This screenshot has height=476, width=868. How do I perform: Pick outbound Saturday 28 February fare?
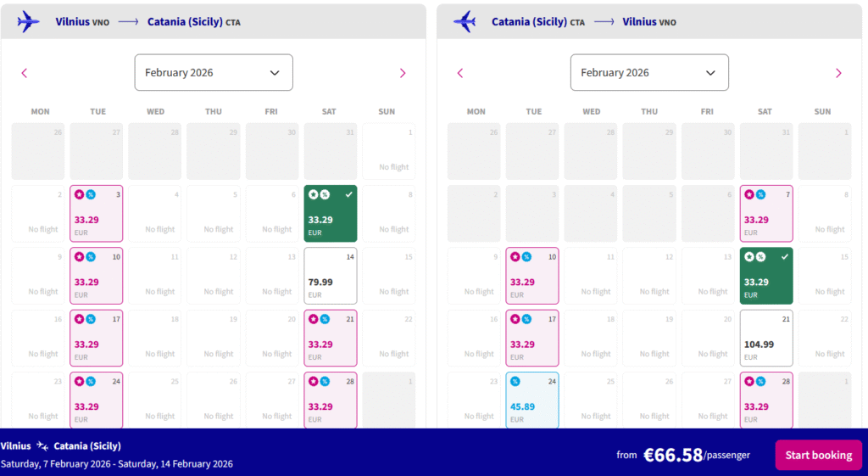coord(331,400)
